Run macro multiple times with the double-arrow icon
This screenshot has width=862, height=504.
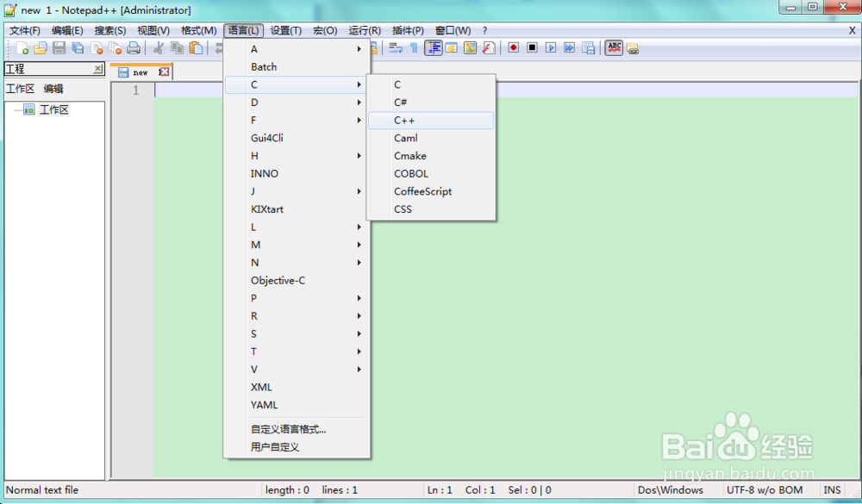coord(569,48)
